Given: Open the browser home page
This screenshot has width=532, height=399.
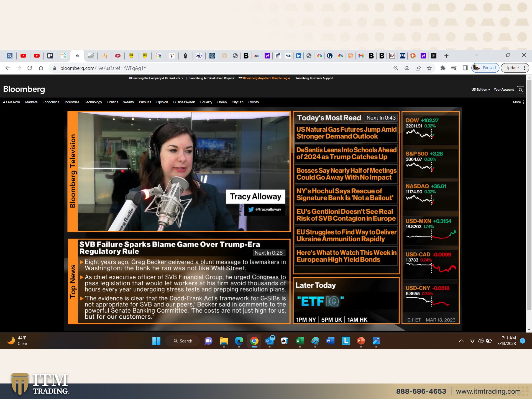Looking at the screenshot, I should [41, 68].
